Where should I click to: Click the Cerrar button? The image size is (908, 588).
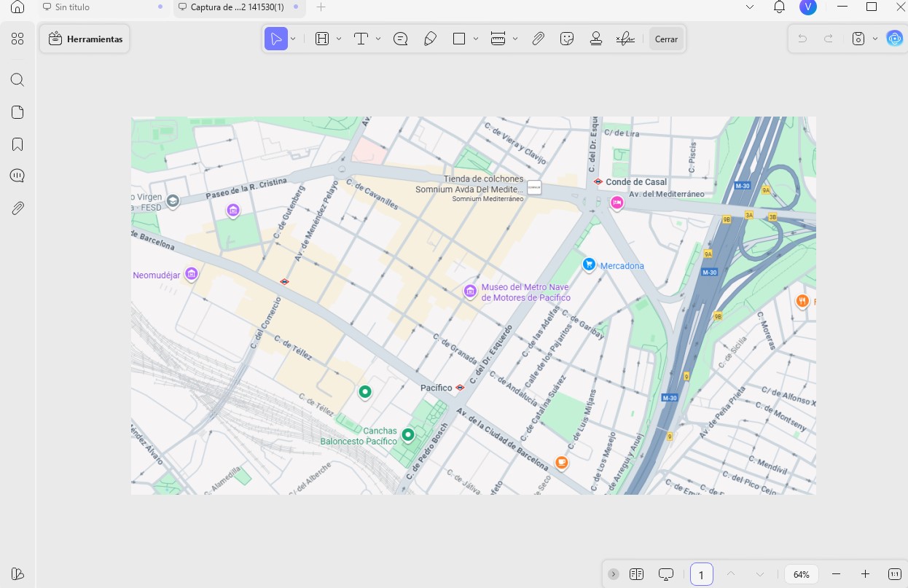click(x=666, y=39)
